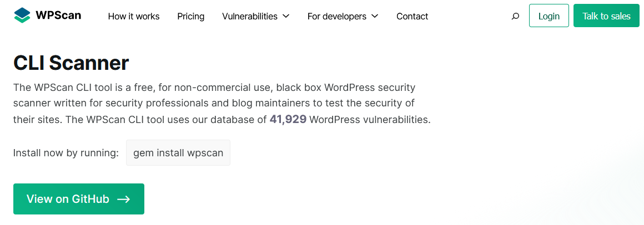Click the WPScan layered logo icon
The image size is (644, 225).
(x=22, y=15)
